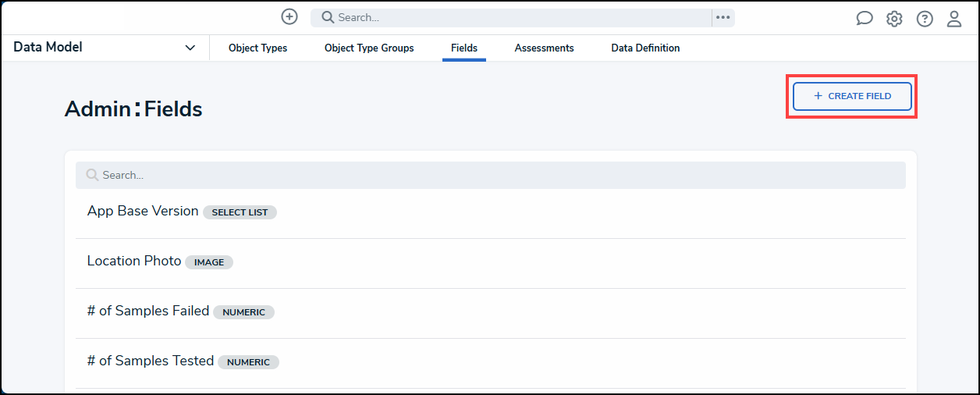Image resolution: width=980 pixels, height=395 pixels.
Task: Open the three-dots search options menu
Action: (723, 17)
